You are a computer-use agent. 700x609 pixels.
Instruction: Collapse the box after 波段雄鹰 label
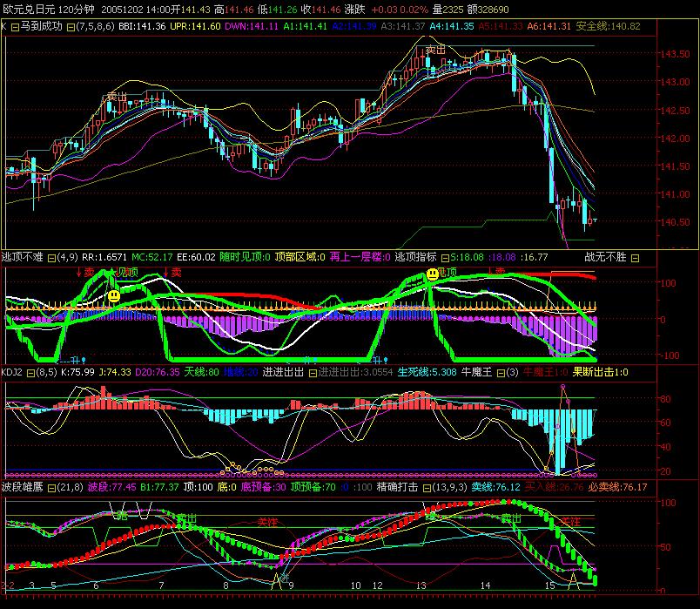point(51,488)
